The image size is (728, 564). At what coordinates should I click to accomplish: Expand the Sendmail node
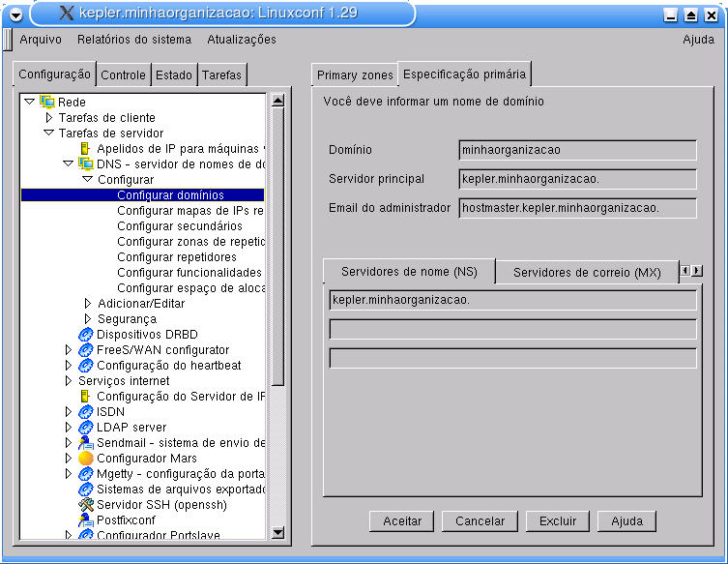69,443
